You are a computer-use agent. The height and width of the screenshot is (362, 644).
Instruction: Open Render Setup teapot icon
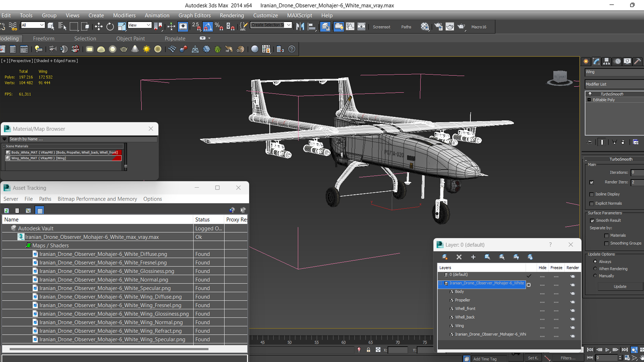coord(438,26)
